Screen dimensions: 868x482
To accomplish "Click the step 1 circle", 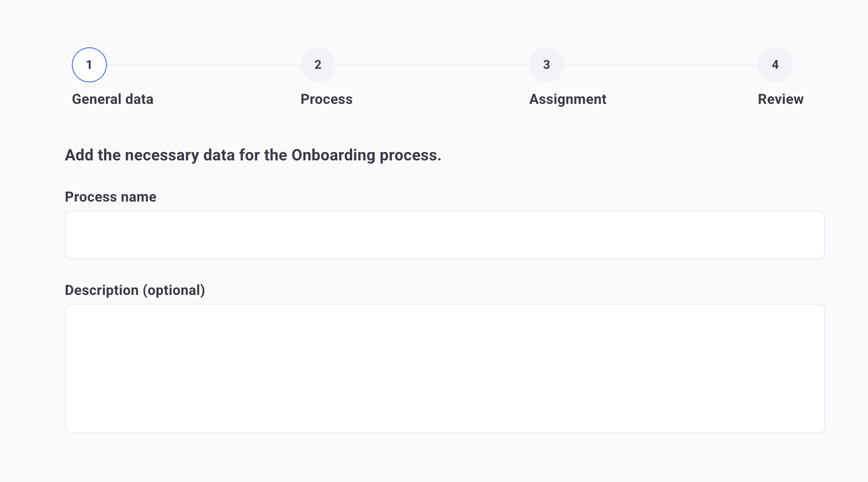I will (x=89, y=65).
